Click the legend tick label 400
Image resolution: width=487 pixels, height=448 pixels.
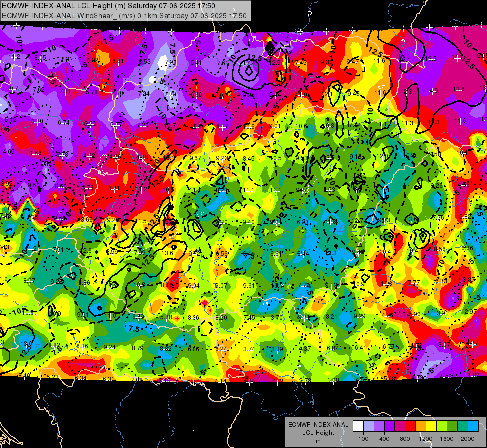(x=384, y=439)
